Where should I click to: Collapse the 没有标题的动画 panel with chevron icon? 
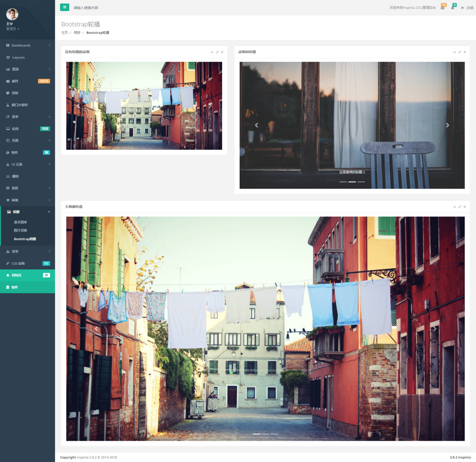click(x=212, y=52)
